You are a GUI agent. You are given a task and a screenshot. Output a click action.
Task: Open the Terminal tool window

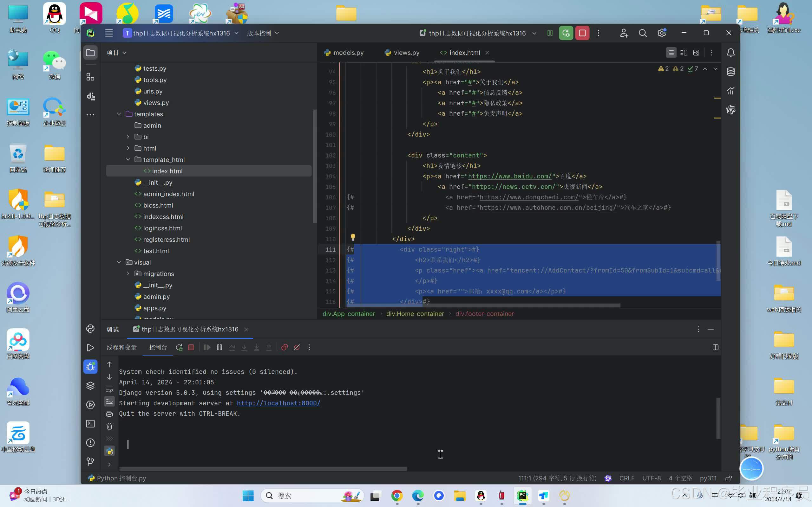click(90, 424)
